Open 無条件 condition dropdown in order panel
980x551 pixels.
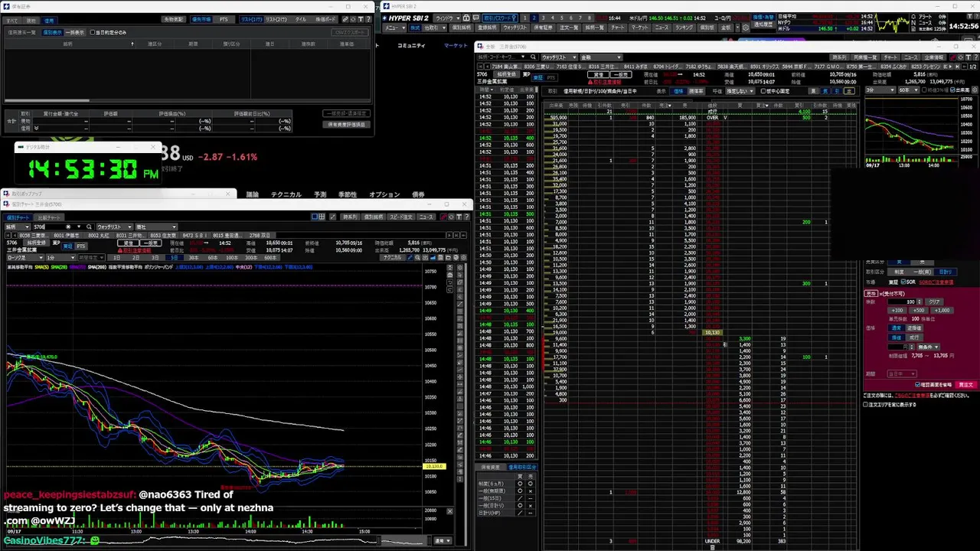tap(929, 347)
